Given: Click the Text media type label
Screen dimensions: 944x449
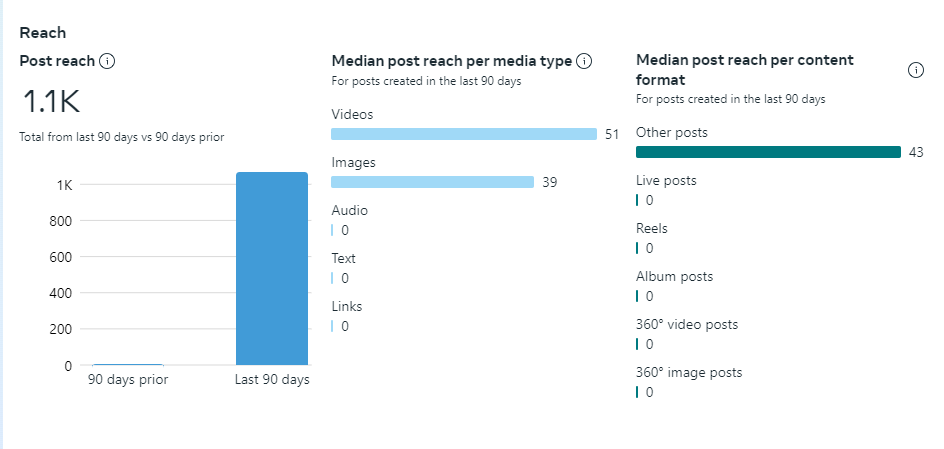Looking at the screenshot, I should [343, 258].
